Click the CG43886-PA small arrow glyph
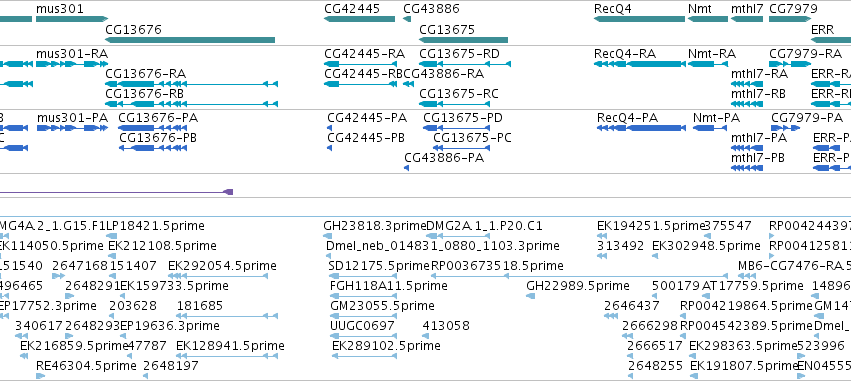The width and height of the screenshot is (851, 381). click(407, 168)
